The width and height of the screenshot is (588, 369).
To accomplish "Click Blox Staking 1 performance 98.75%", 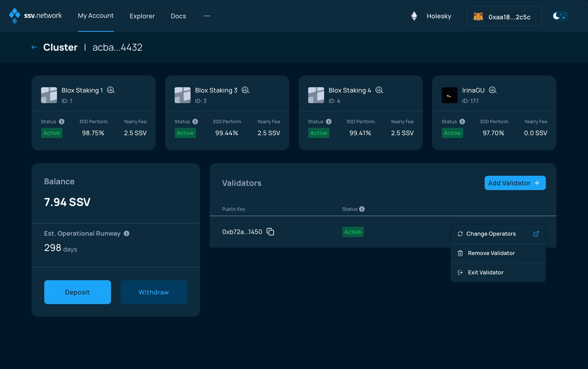I will 93,133.
